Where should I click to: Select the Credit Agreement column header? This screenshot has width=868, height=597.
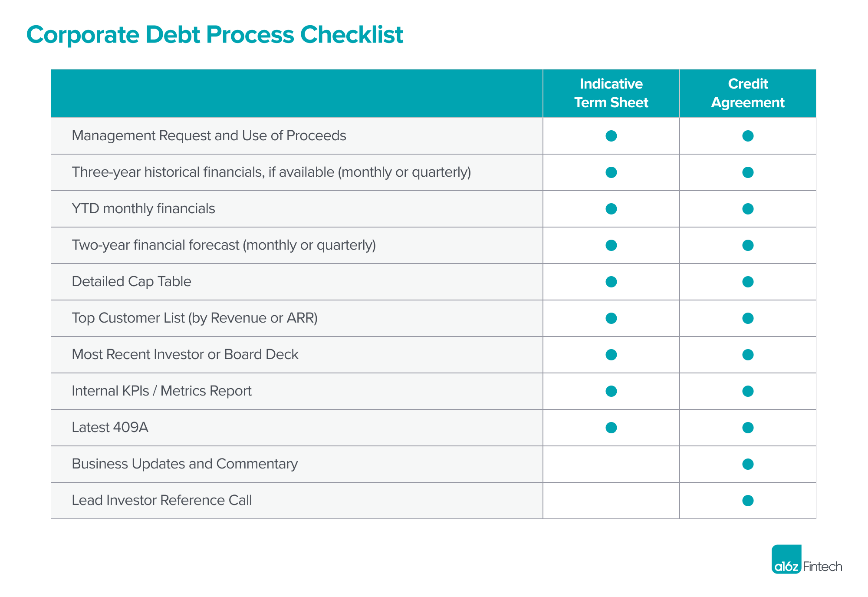[748, 93]
